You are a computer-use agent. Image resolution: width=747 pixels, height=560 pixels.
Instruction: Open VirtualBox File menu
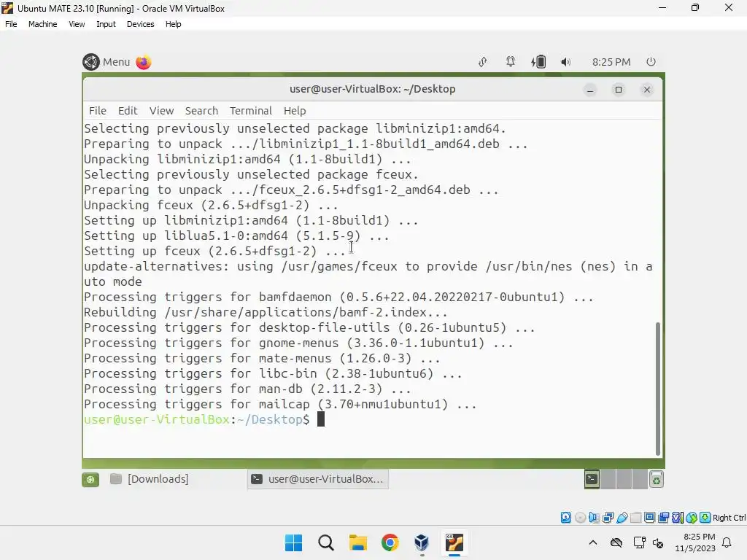click(x=11, y=24)
